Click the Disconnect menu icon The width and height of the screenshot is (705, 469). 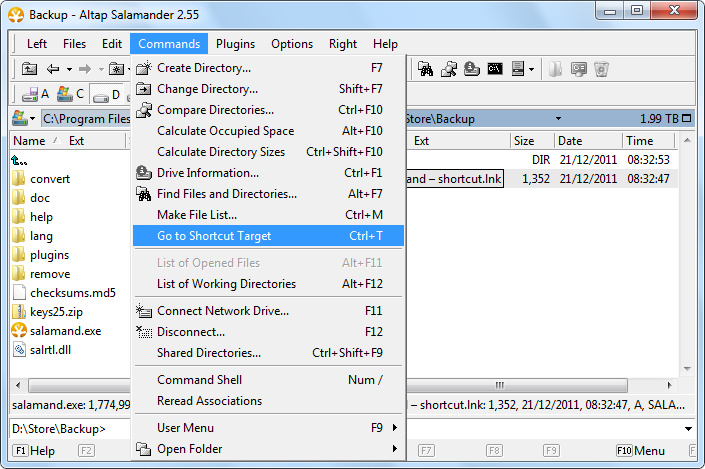pos(144,332)
